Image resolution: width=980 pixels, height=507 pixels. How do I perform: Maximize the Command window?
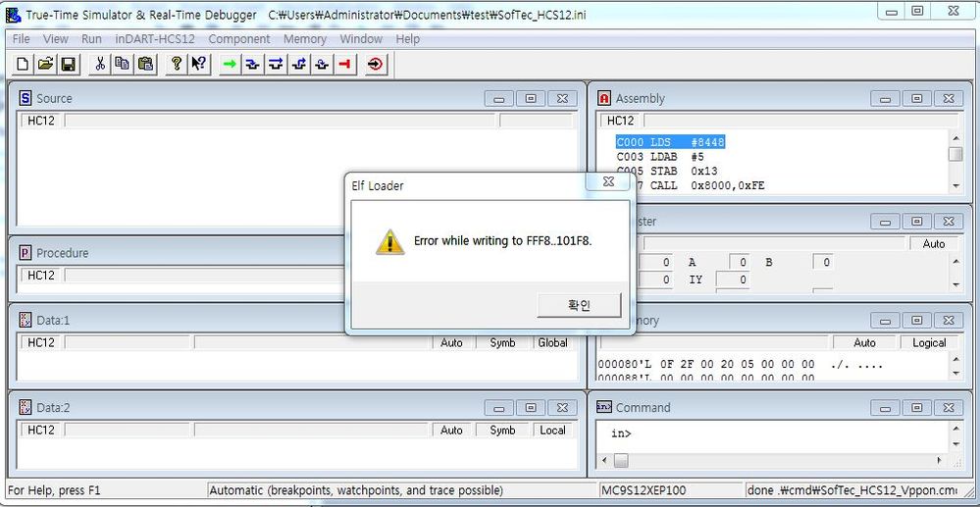[x=917, y=408]
